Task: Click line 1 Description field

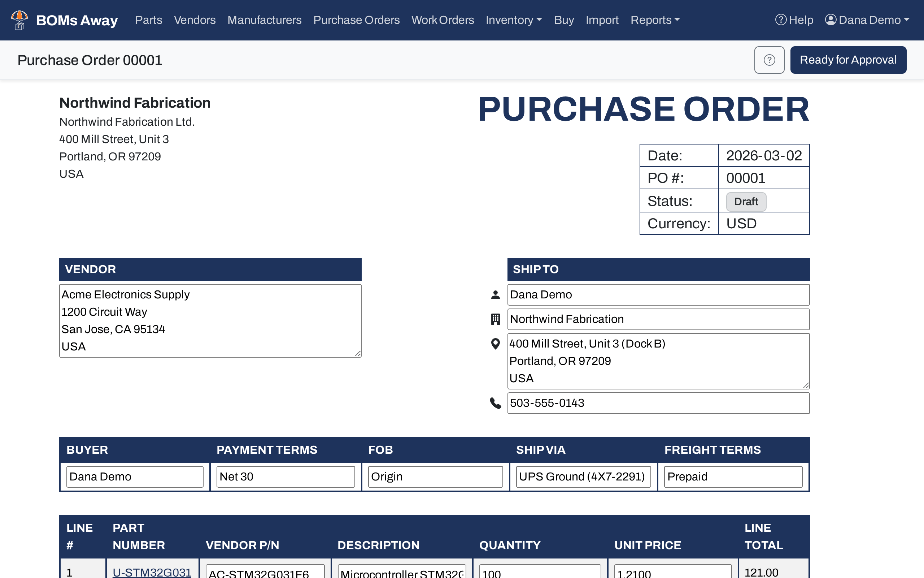Action: coord(402,572)
